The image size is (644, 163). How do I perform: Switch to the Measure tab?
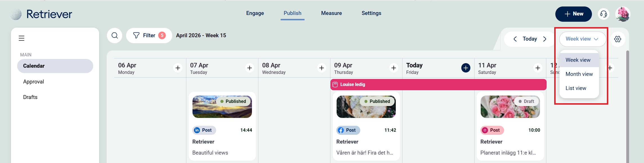point(331,13)
